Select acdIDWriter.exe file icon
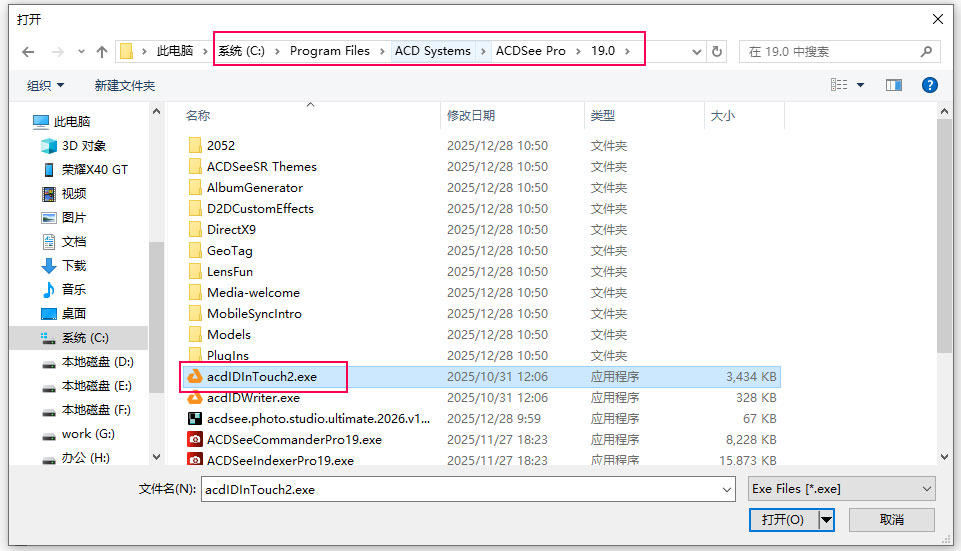Screen dimensions: 961x551 [x=194, y=398]
